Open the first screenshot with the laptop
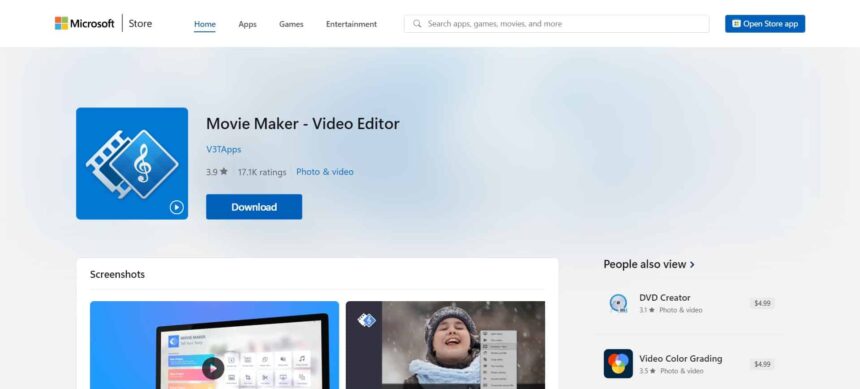 (x=214, y=345)
